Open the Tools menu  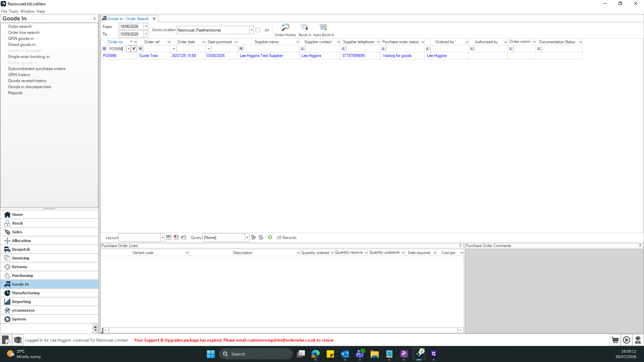click(x=13, y=11)
